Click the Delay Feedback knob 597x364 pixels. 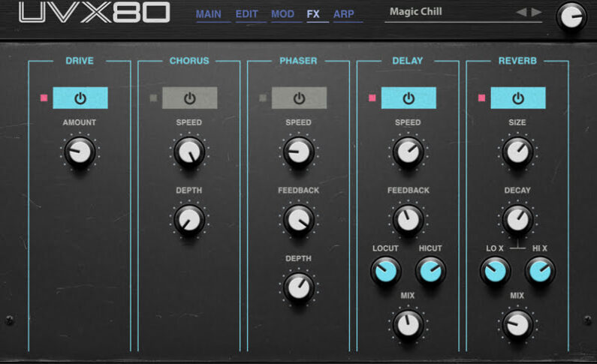click(x=409, y=220)
